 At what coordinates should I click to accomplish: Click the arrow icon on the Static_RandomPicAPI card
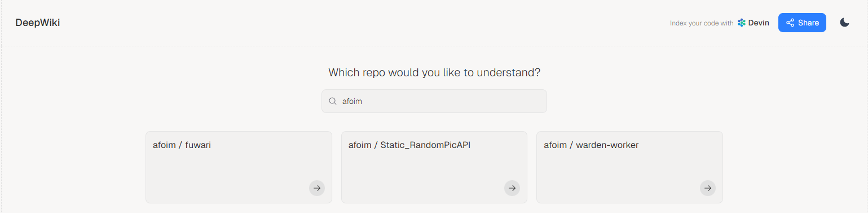coord(512,188)
